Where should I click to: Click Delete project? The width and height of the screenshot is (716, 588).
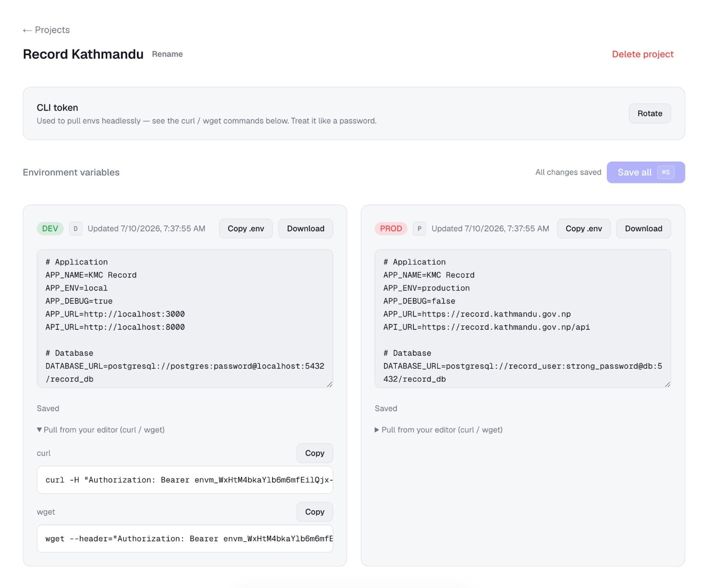coord(643,54)
